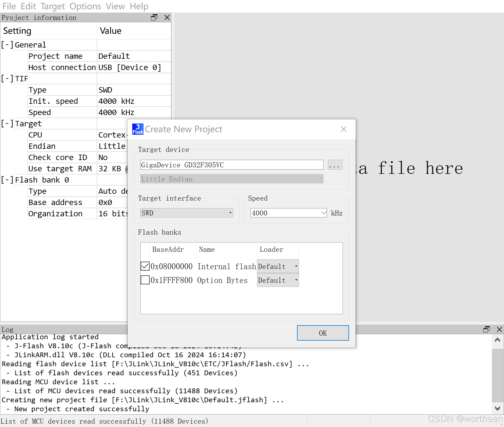Open Loader dropdown for Option Bytes
The height and width of the screenshot is (427, 504).
tap(278, 280)
